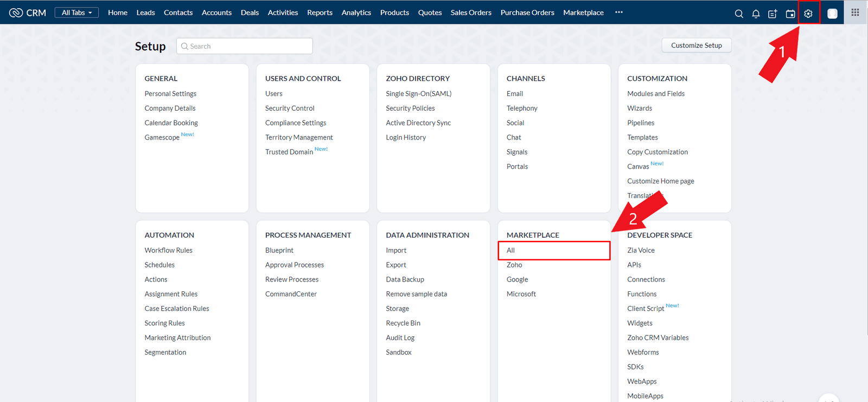Open Assignment Rules
Viewport: 868px width, 402px height.
[171, 295]
